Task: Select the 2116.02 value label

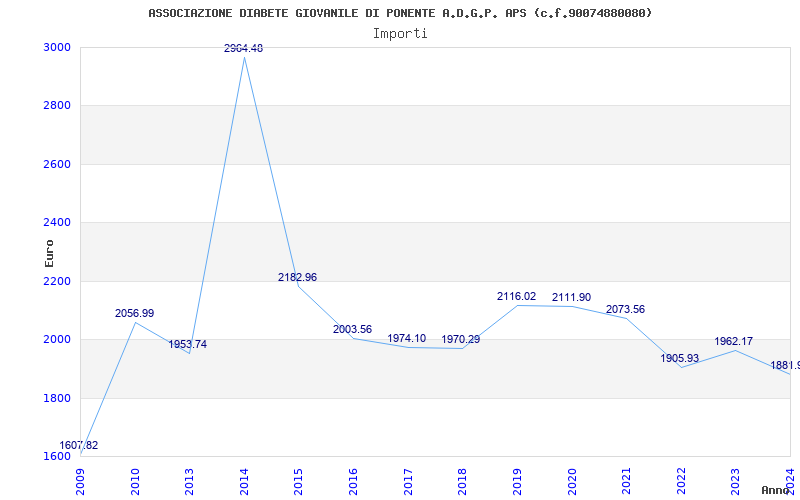Action: [x=516, y=296]
